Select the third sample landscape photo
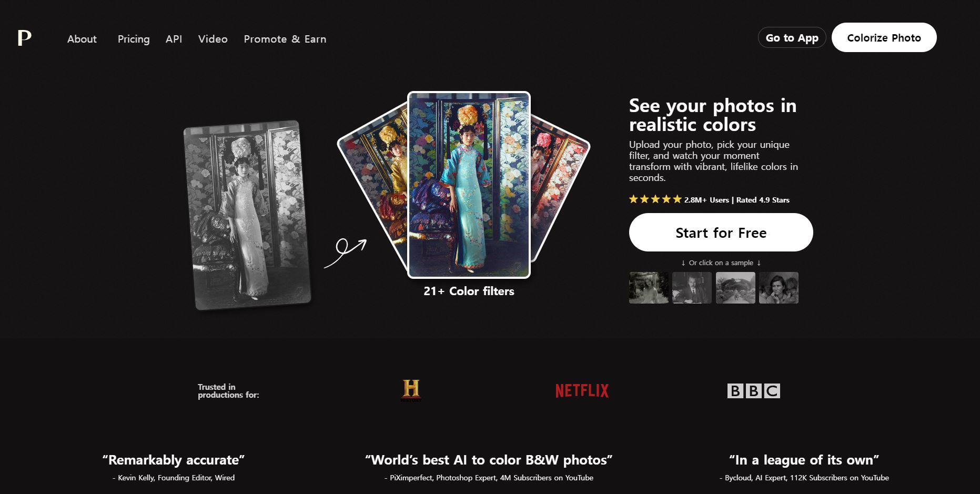This screenshot has width=980, height=494. [735, 288]
